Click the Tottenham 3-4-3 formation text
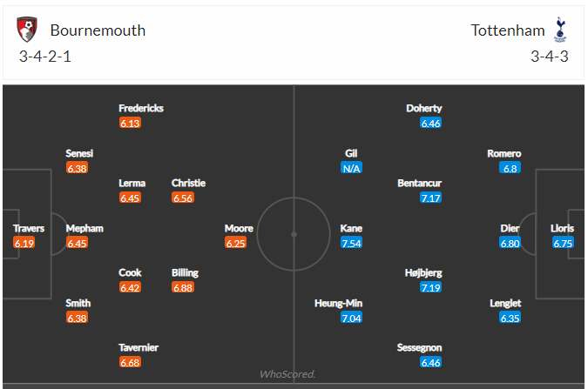 [x=550, y=57]
